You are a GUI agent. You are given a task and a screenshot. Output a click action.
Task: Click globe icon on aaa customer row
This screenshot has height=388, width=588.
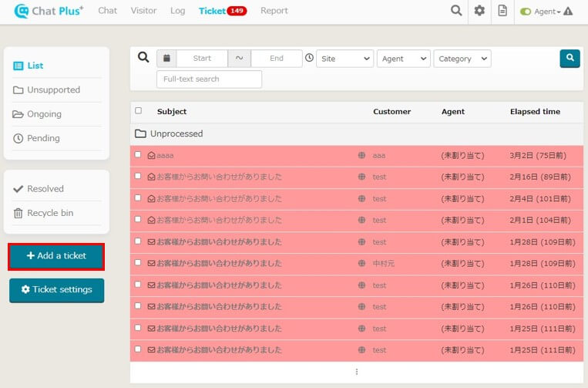(x=361, y=155)
